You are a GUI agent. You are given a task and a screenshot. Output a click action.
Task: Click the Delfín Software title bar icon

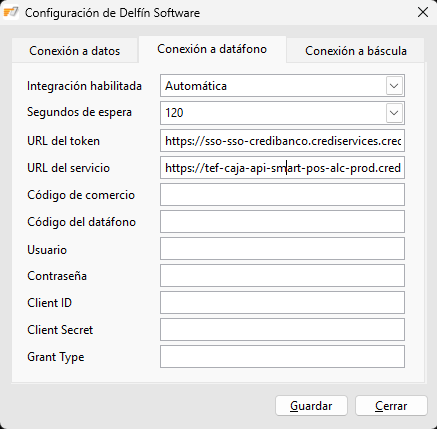pyautogui.click(x=11, y=12)
